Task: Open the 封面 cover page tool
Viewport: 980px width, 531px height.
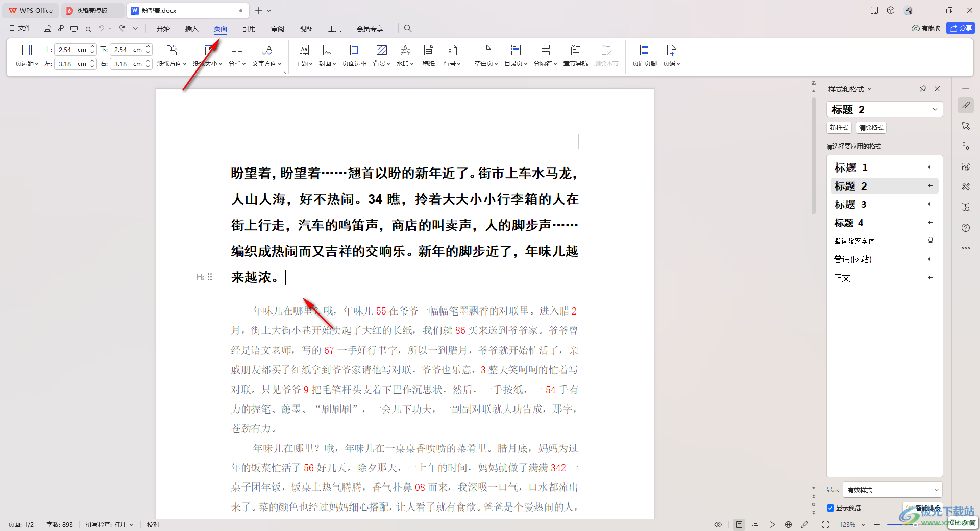Action: pyautogui.click(x=327, y=56)
